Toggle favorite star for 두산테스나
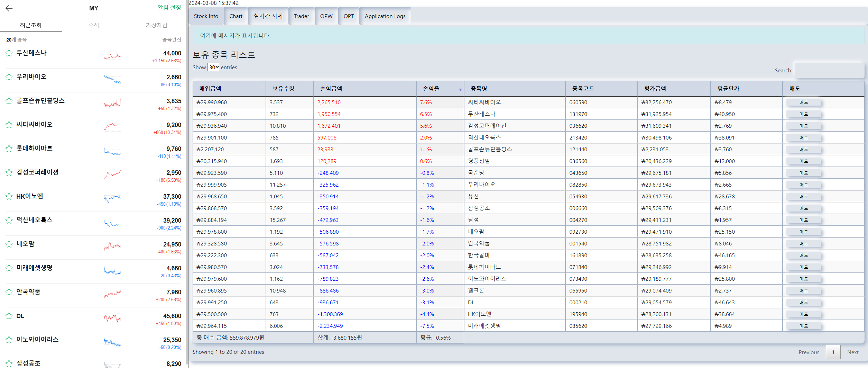 [9, 53]
